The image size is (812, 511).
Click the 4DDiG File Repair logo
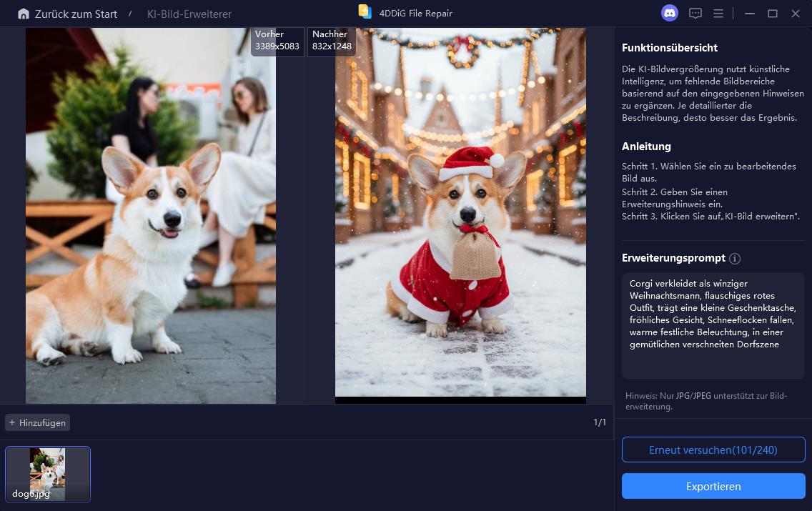coord(365,12)
